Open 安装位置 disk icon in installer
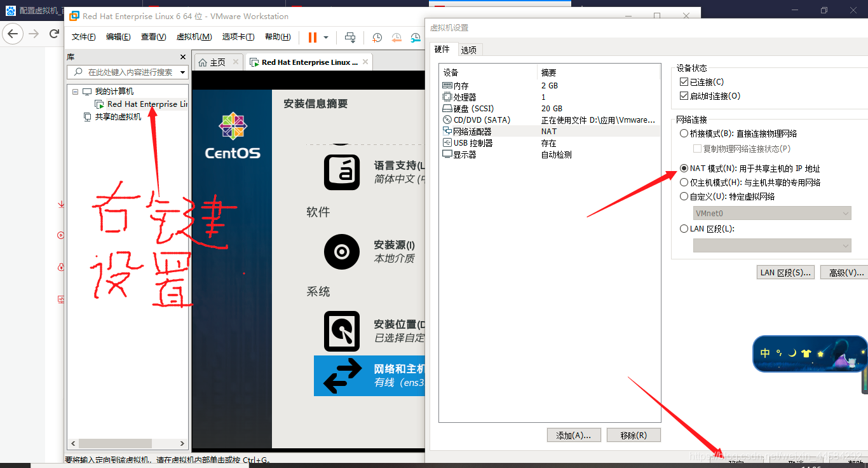 [342, 331]
